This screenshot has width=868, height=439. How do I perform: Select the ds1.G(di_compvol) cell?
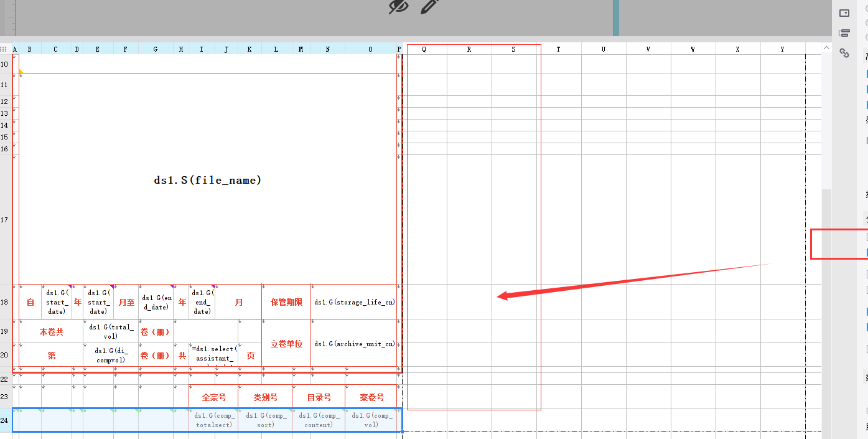(x=111, y=355)
